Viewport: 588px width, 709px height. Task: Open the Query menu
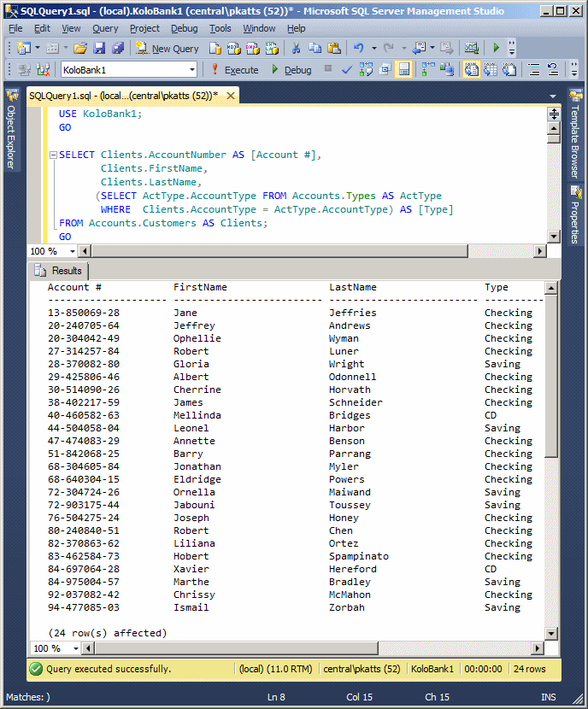point(105,28)
